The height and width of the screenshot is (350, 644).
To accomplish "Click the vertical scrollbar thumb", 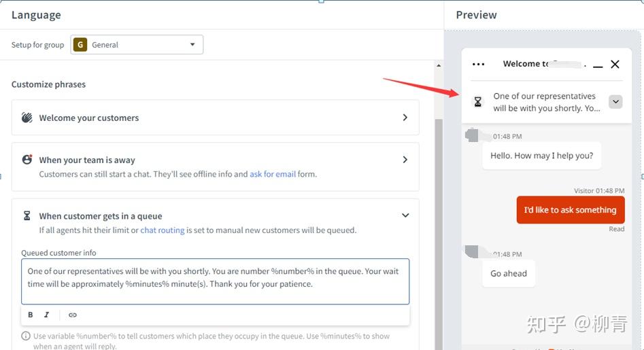I will (439, 234).
